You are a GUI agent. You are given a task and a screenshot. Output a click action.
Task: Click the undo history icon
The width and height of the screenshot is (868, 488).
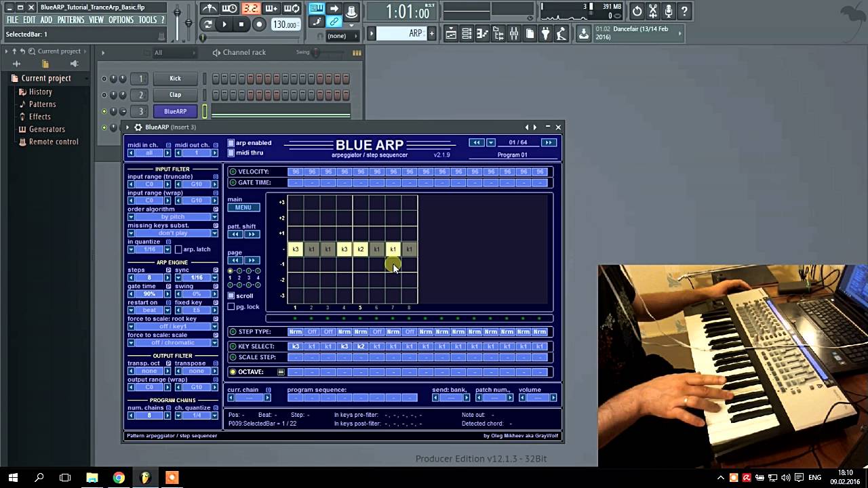click(x=637, y=11)
